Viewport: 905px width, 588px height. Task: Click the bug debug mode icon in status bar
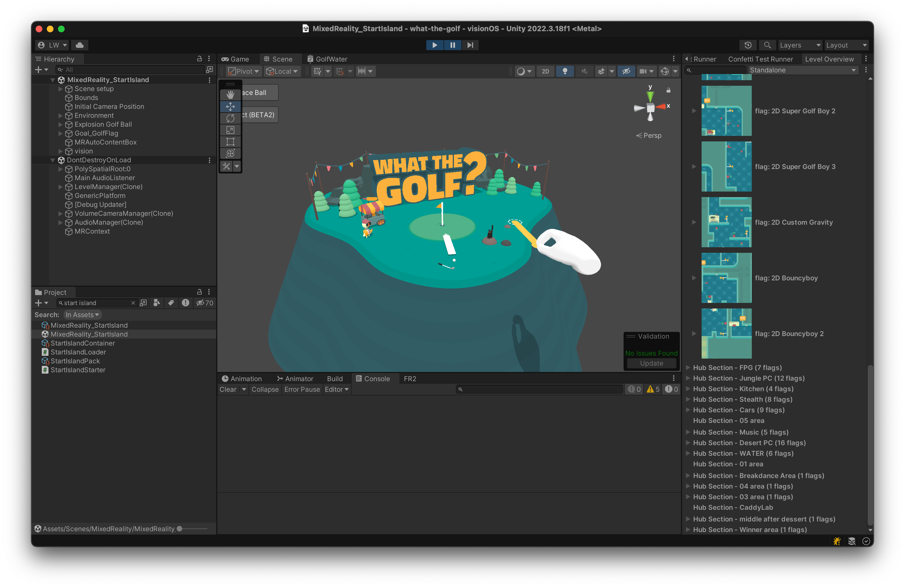click(837, 541)
